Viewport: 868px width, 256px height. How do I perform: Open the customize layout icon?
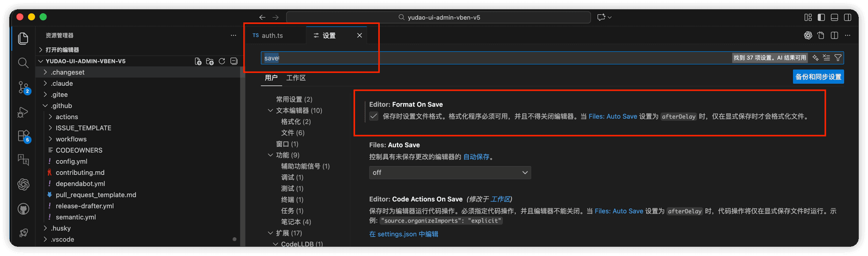click(x=808, y=17)
